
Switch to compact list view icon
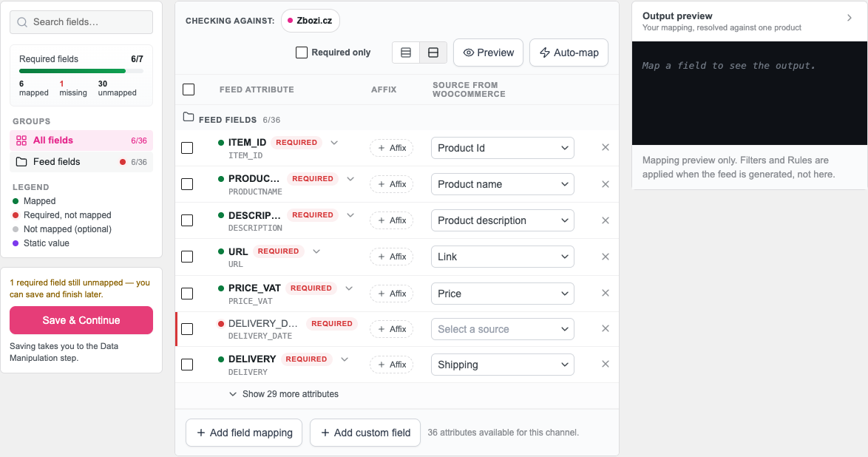[x=406, y=53]
